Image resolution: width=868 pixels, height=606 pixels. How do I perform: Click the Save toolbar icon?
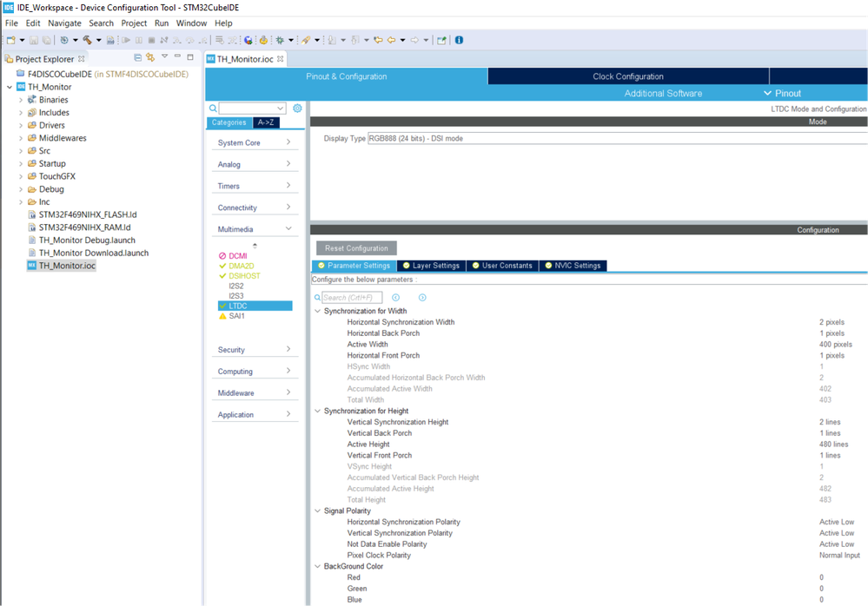33,40
